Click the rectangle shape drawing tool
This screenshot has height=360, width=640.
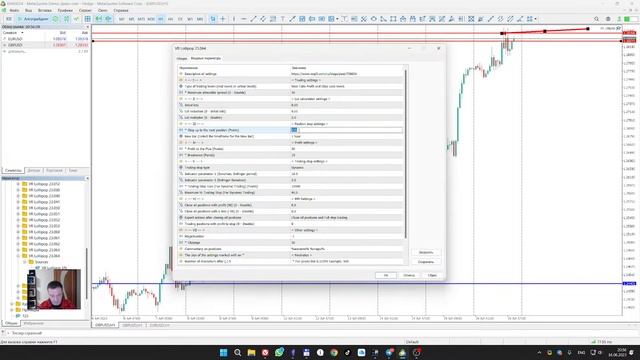tap(393, 19)
